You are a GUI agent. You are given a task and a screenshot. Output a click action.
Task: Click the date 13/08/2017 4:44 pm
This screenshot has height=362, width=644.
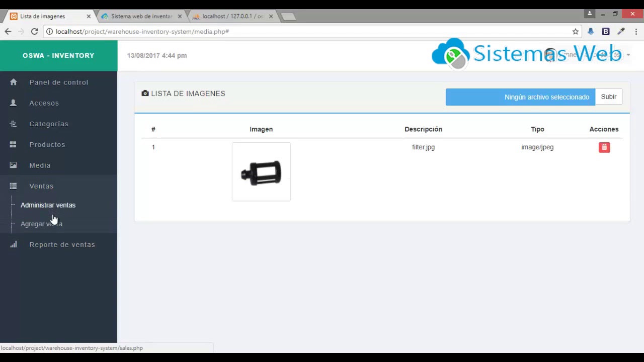click(x=157, y=55)
